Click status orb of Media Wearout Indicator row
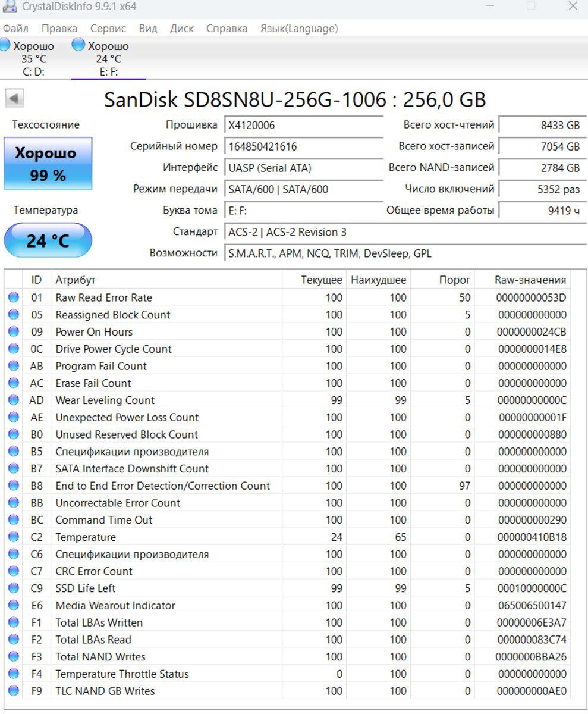 pos(14,606)
